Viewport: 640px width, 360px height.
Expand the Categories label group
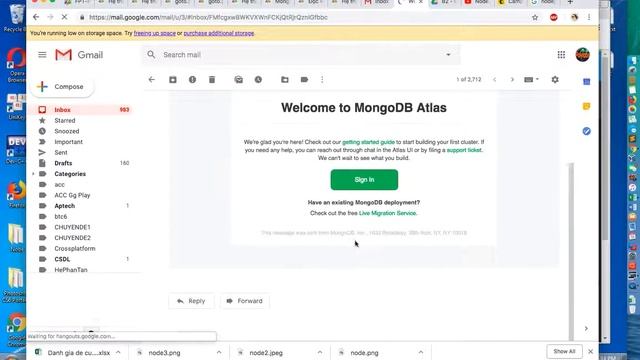coord(33,174)
